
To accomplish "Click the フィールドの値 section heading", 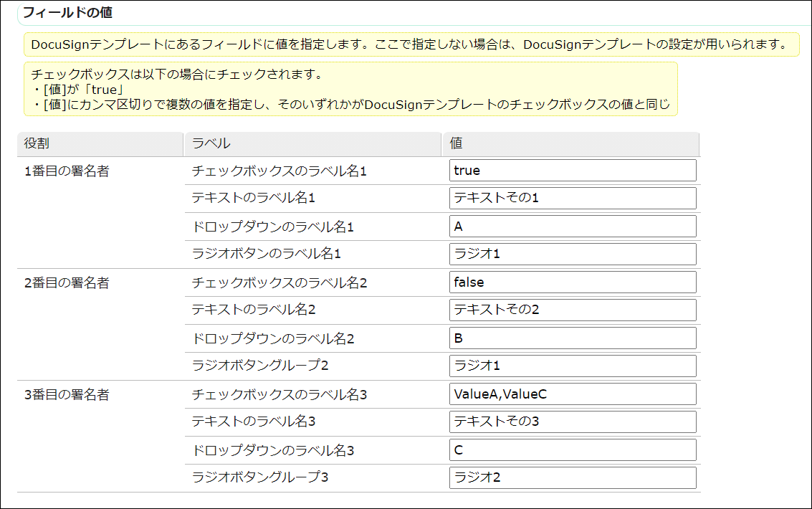I will (67, 13).
